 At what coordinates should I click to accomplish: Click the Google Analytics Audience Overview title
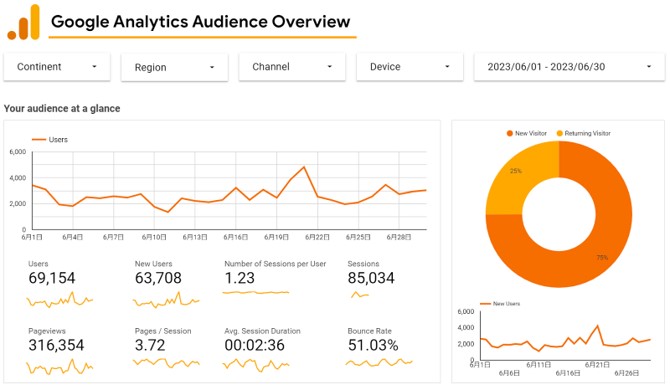point(200,21)
